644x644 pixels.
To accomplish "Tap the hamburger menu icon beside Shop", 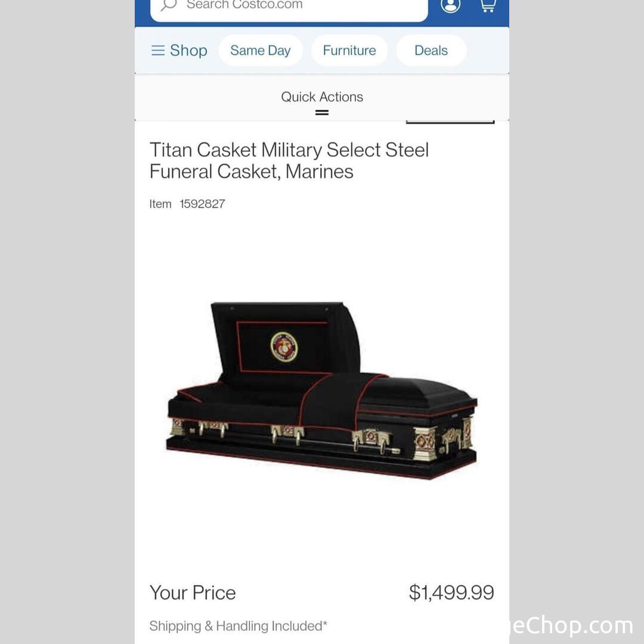I will (157, 51).
